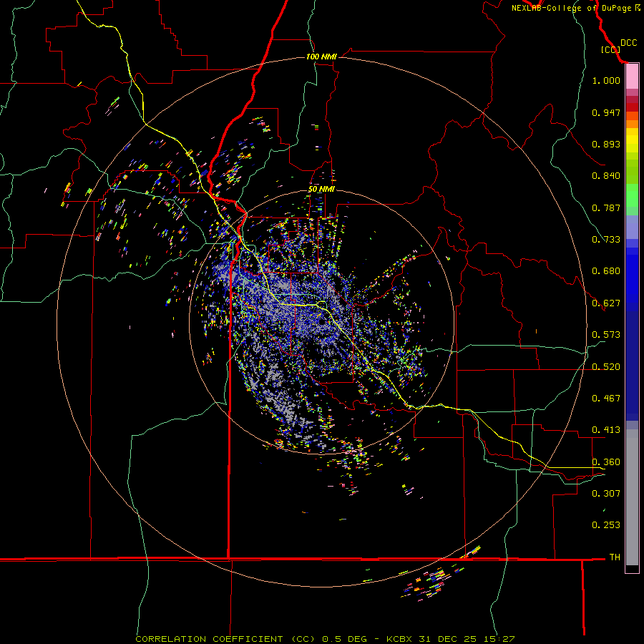Screen dimensions: 644x644
Task: Click the 0.413 scale value
Action: tap(606, 430)
